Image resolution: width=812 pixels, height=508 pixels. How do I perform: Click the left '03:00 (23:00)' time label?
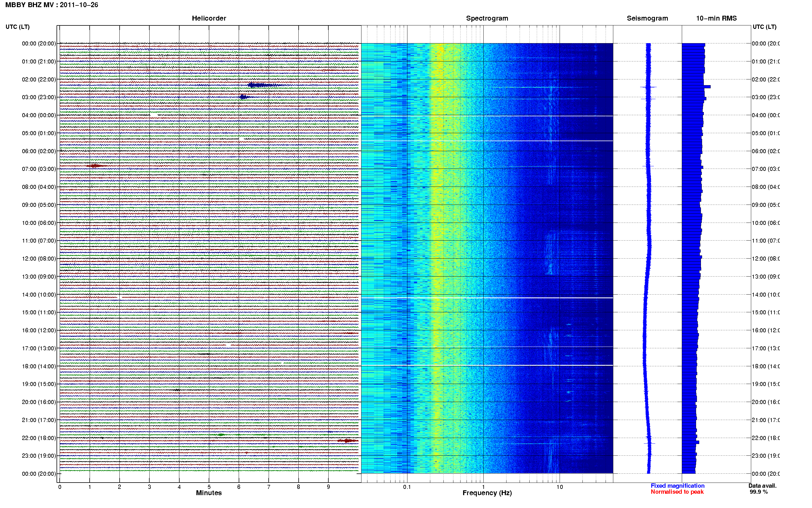(x=39, y=97)
